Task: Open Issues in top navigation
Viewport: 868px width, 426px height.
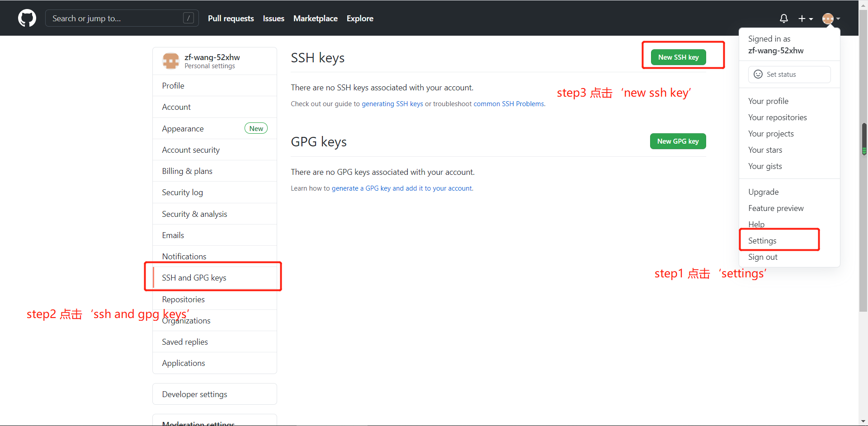Action: 274,19
